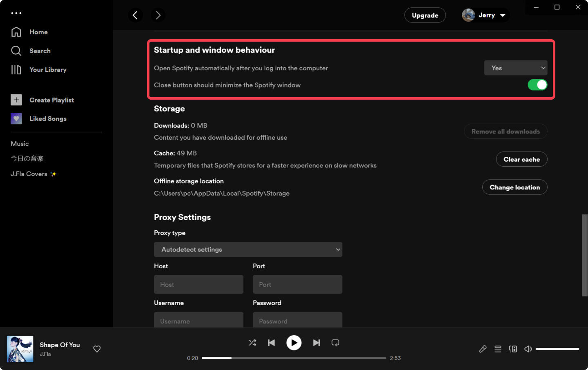Open Liked Songs heart icon
This screenshot has height=370, width=588.
16,118
